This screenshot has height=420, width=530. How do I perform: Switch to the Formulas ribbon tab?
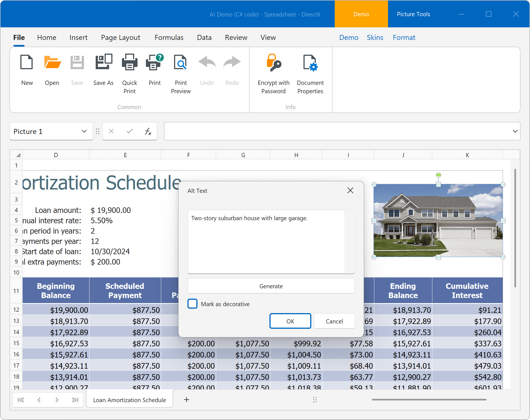point(169,37)
